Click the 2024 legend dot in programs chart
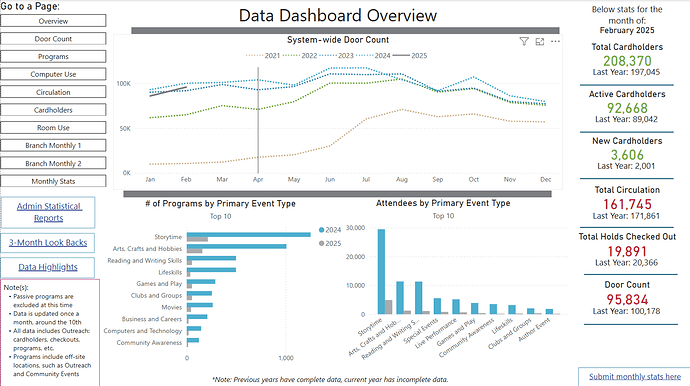 [321, 230]
